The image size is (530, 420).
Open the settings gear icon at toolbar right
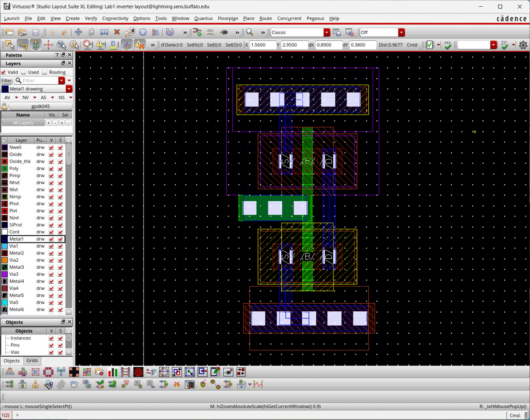523,45
